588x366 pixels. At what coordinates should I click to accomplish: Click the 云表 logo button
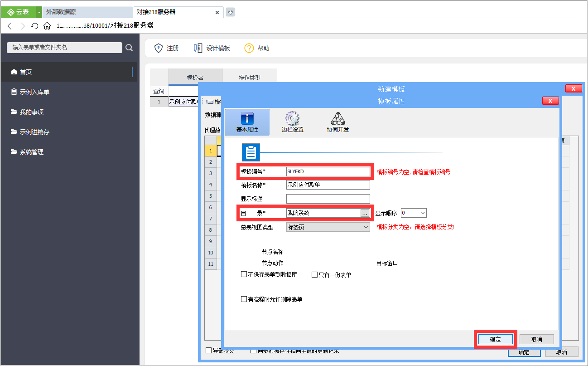18,12
